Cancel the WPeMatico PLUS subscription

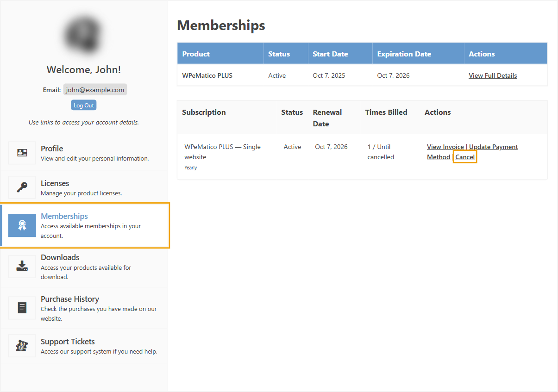[x=465, y=157]
